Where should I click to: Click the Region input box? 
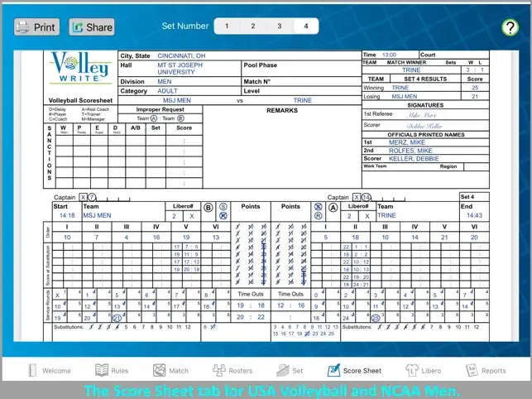(476, 166)
